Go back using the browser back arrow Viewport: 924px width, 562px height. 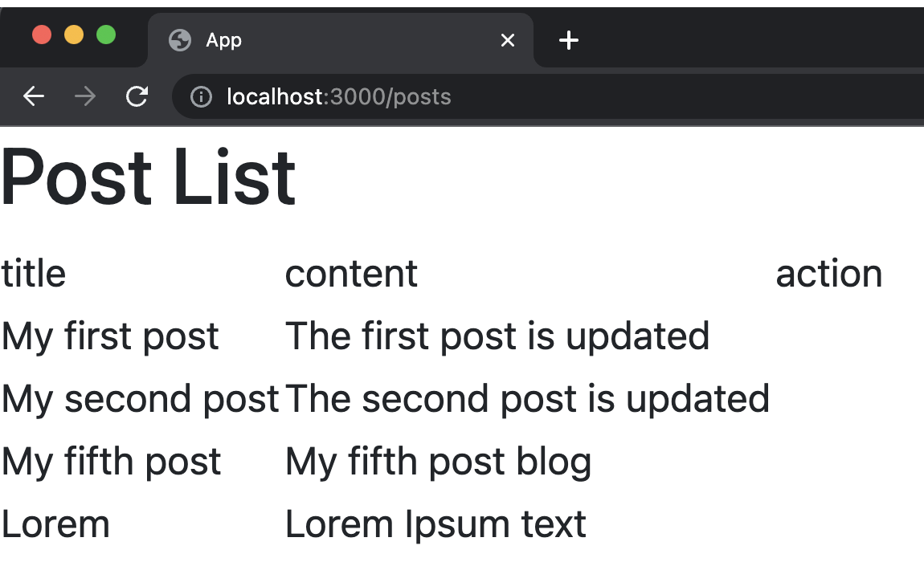click(34, 97)
